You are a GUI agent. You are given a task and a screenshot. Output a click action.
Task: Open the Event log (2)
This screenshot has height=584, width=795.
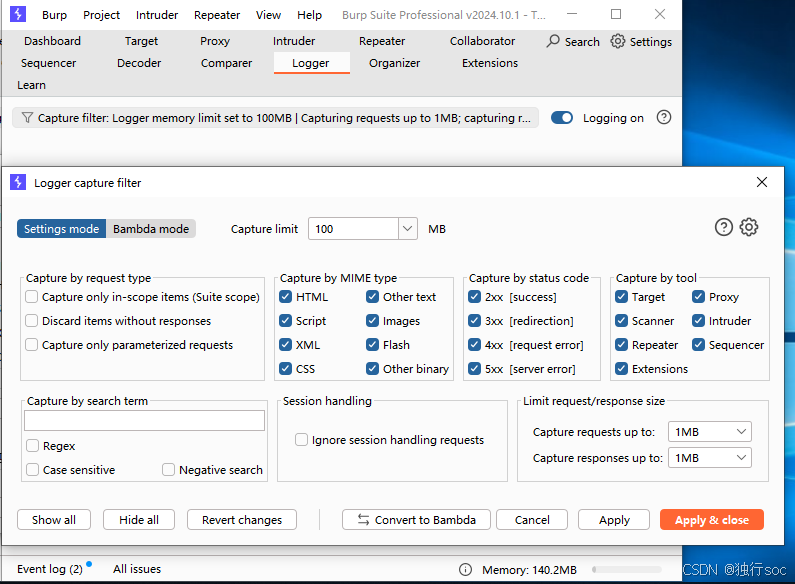[x=50, y=569]
